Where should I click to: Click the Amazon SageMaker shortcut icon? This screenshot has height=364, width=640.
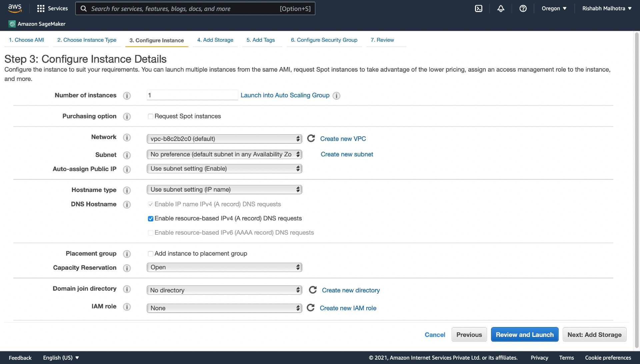(x=12, y=24)
